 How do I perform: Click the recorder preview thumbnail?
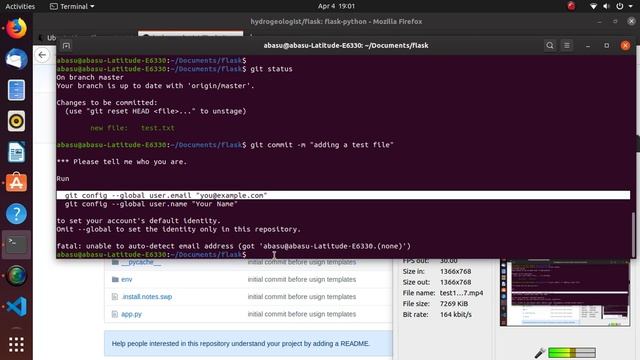point(565,293)
